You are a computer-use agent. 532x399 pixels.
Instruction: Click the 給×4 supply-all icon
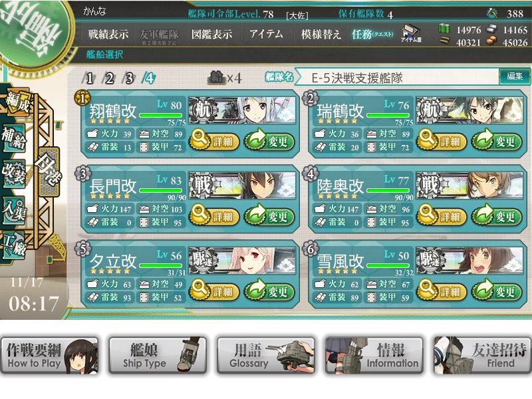pos(224,78)
